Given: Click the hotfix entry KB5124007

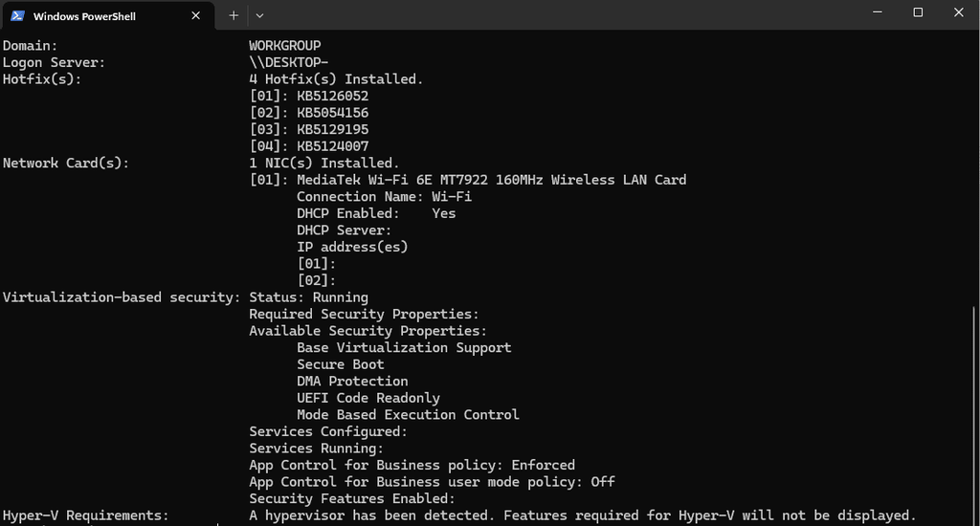Looking at the screenshot, I should pyautogui.click(x=332, y=146).
